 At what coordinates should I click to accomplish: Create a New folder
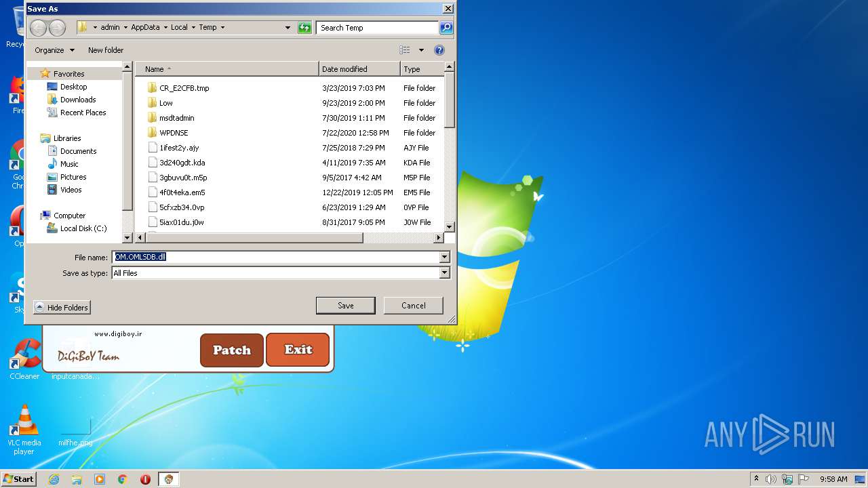point(106,50)
